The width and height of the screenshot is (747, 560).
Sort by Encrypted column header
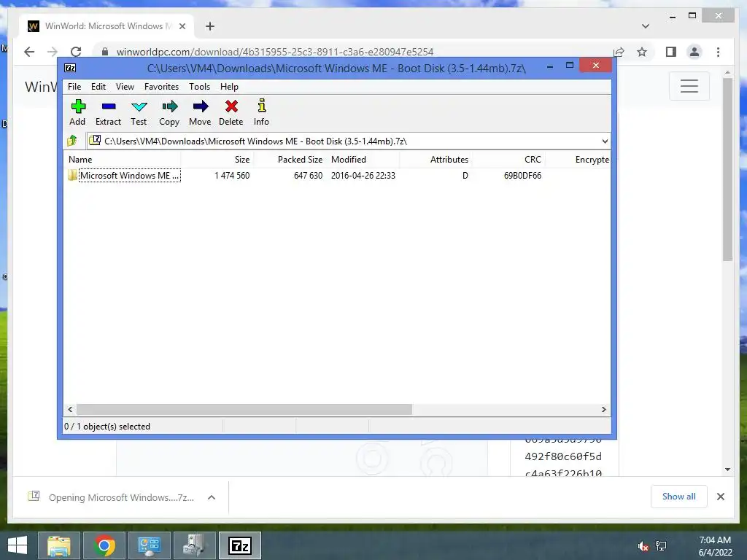point(578,160)
